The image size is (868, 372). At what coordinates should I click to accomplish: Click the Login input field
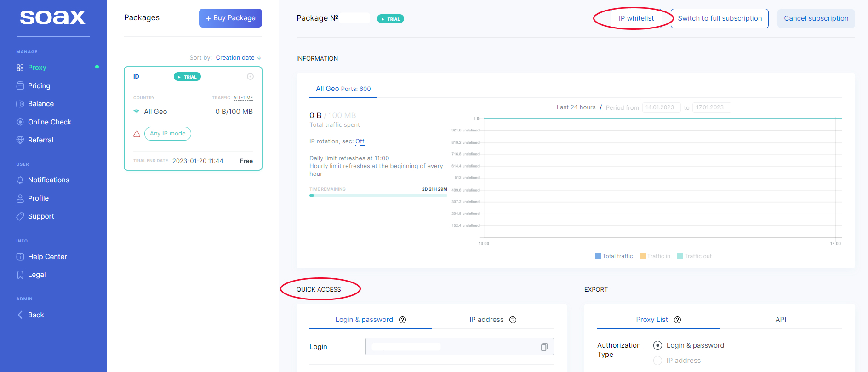click(460, 347)
